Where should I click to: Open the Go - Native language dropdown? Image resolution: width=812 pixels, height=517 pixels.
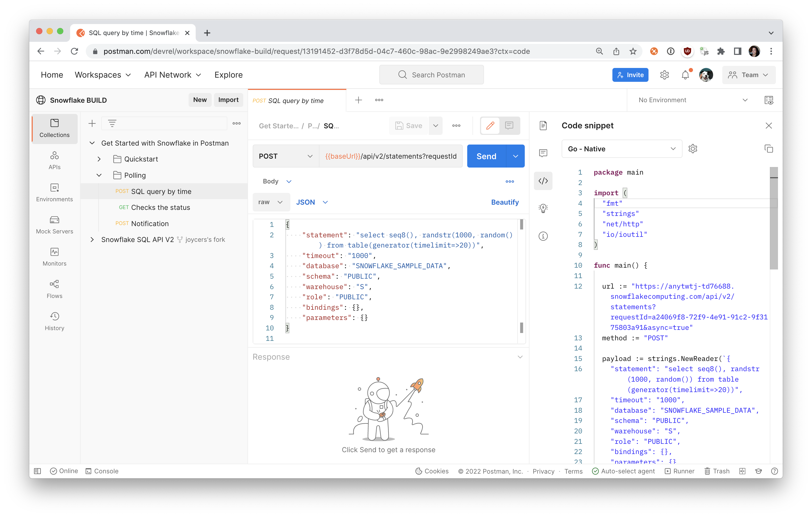pos(622,149)
